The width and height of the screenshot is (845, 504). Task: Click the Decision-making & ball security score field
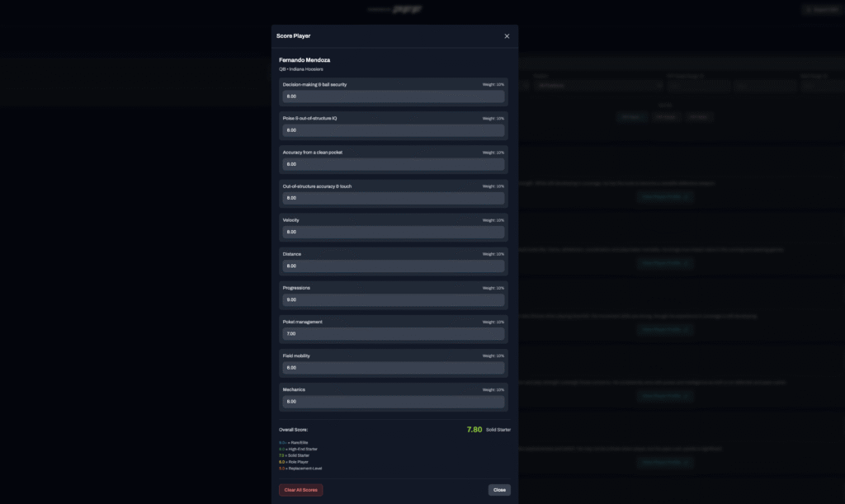(393, 97)
